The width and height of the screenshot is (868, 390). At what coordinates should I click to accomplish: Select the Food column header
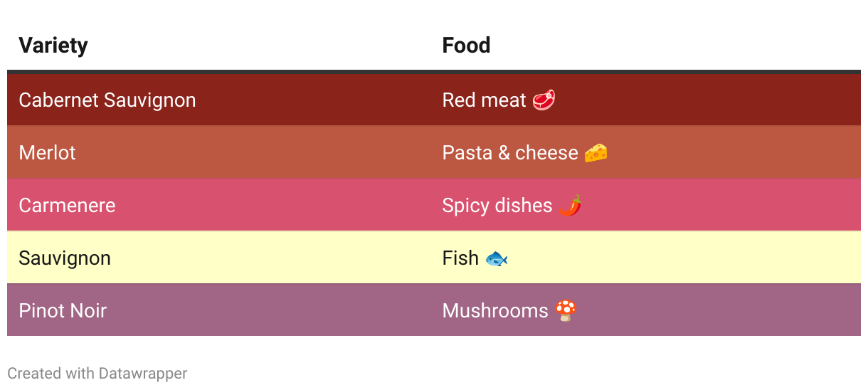[466, 46]
